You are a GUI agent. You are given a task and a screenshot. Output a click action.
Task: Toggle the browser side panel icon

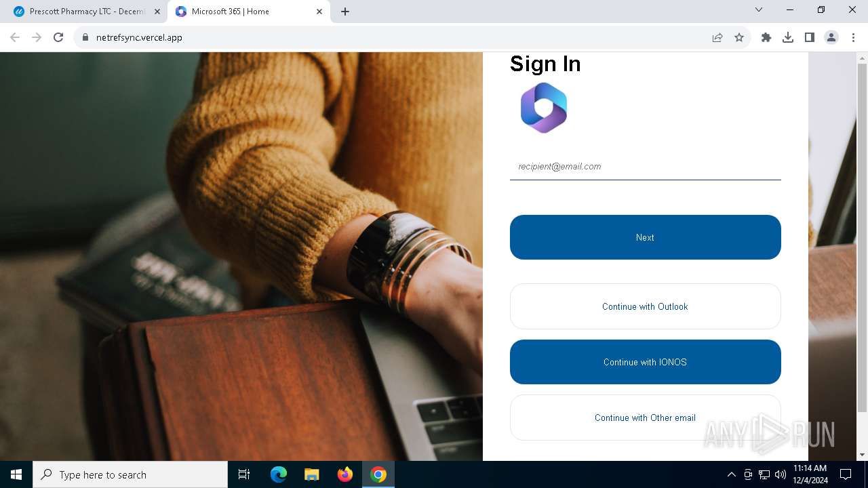coord(810,37)
